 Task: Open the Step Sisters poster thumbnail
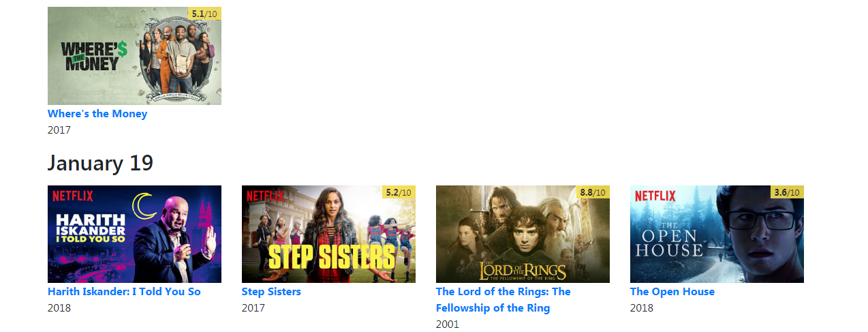328,234
